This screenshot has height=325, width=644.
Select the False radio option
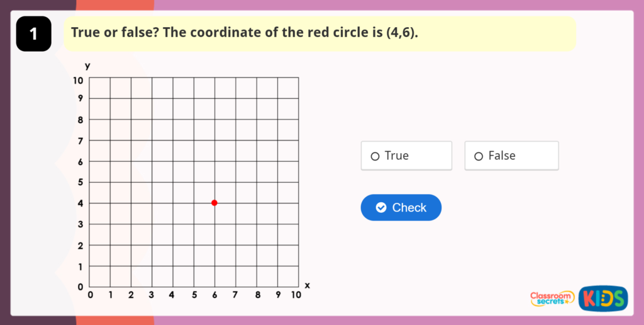(x=479, y=156)
